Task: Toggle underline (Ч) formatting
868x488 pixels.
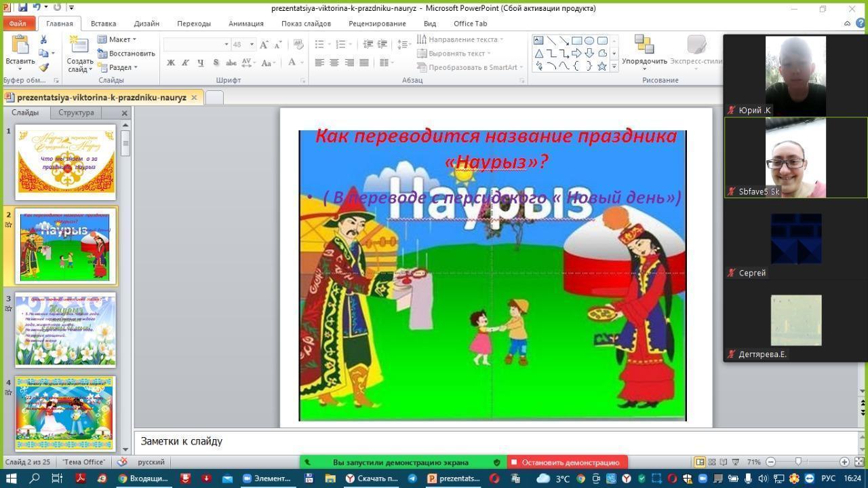Action: tap(200, 62)
